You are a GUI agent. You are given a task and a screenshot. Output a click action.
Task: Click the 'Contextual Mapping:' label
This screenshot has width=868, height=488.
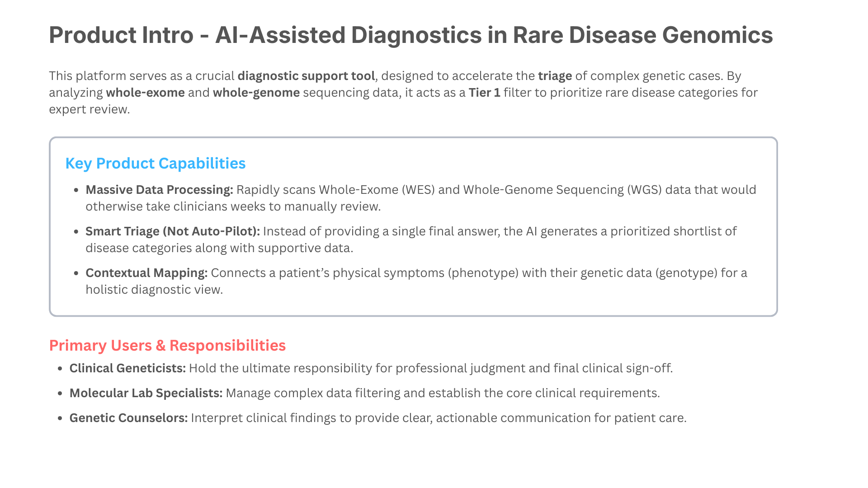click(x=146, y=273)
